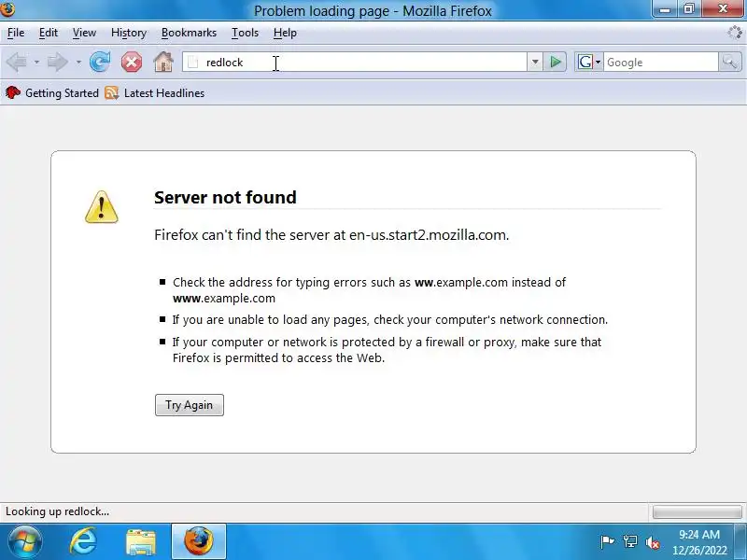Click into the address bar with redlock
This screenshot has height=560, width=747.
(355, 63)
